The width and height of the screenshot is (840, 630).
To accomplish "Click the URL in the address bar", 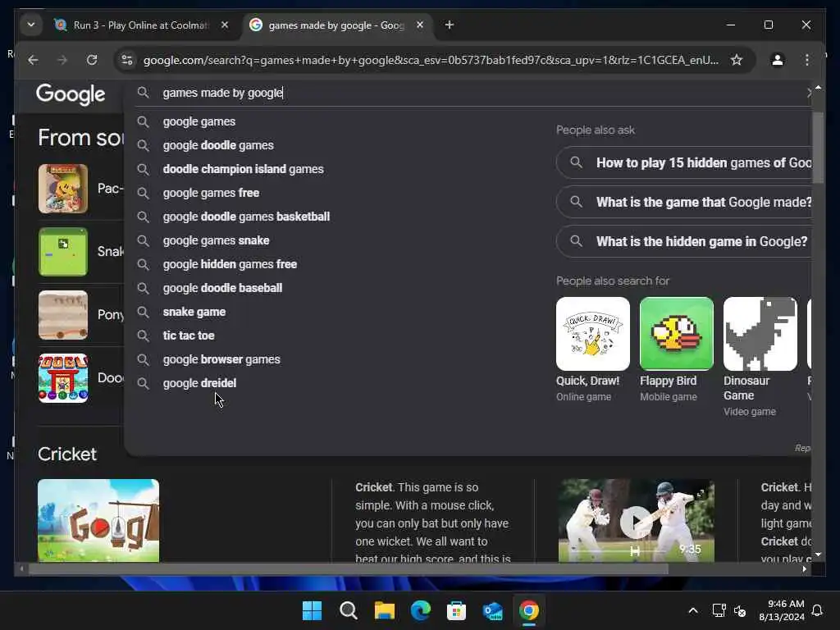I will tap(431, 60).
